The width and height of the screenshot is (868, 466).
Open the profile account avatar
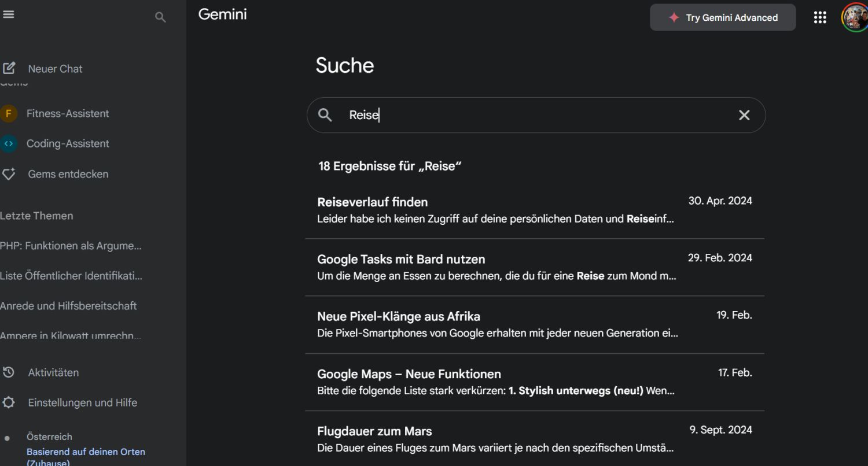coord(854,17)
